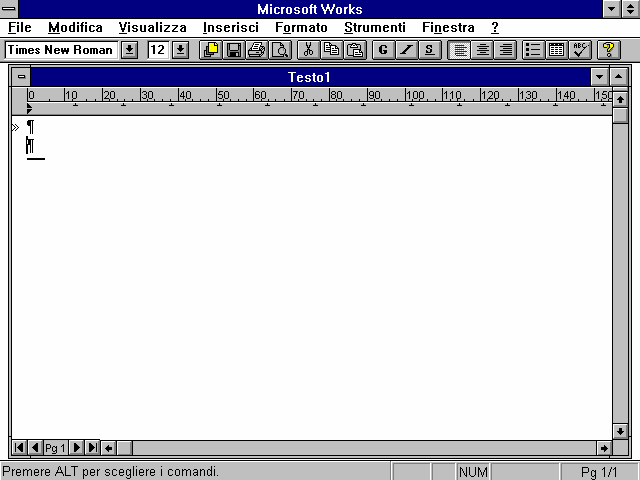Select center alignment button
The image size is (640, 480).
click(x=482, y=50)
